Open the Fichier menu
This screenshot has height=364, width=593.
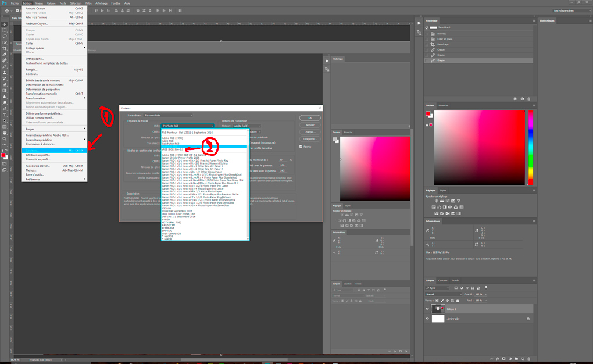tap(15, 3)
